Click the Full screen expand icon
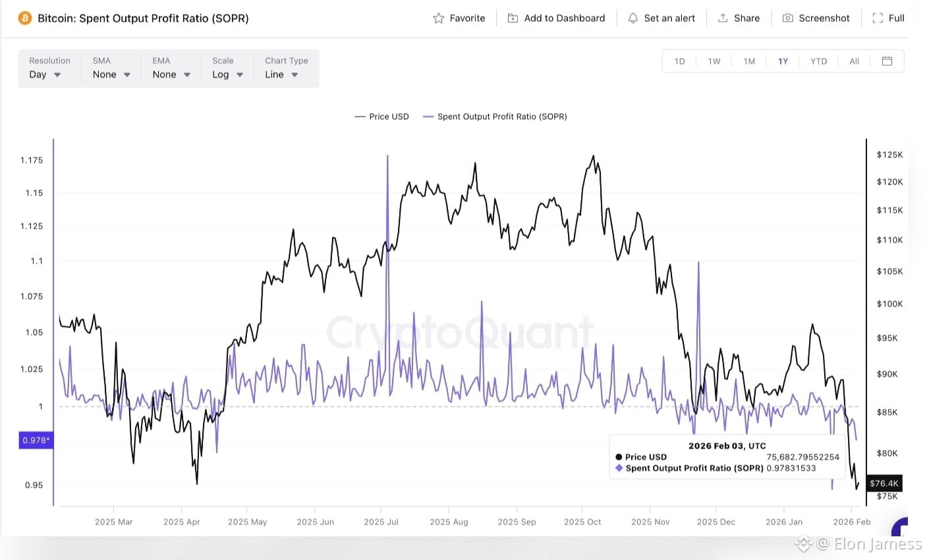 pyautogui.click(x=878, y=18)
